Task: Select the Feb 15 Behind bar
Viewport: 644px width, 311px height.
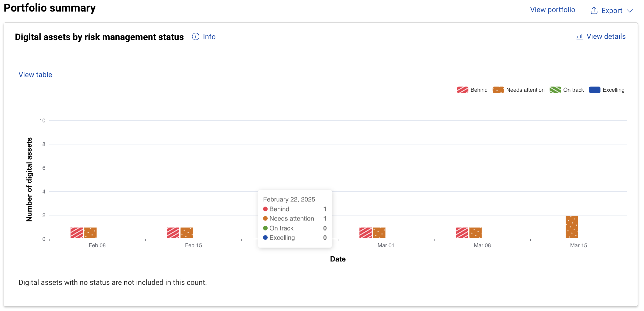Action: coord(173,233)
